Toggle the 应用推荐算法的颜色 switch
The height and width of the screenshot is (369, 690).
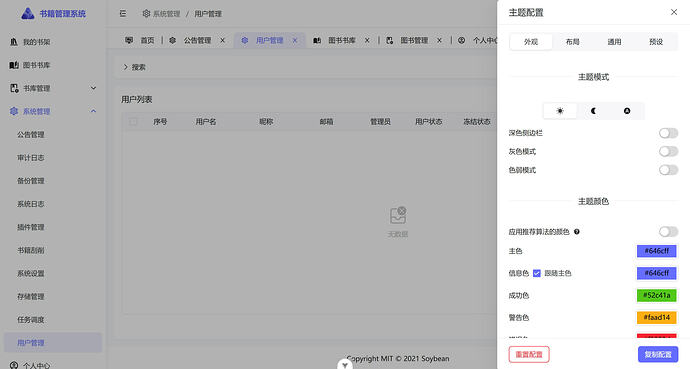(x=668, y=231)
